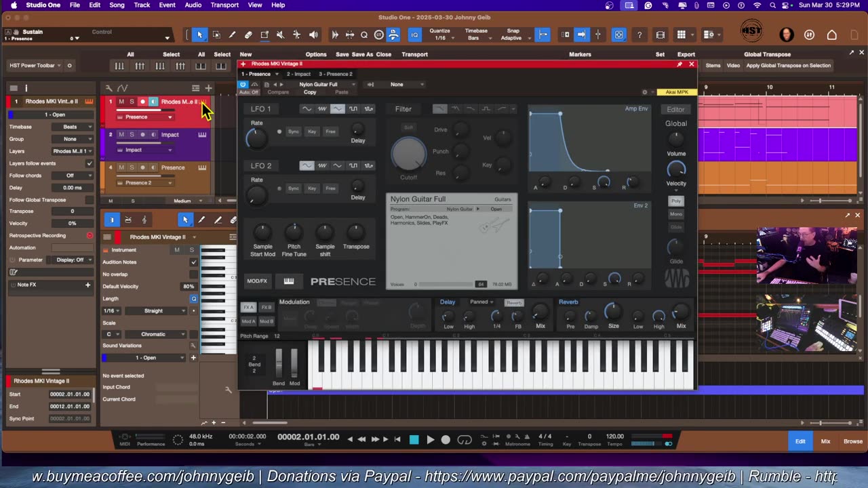Click the FX B button
This screenshot has width=868, height=488.
point(267,308)
